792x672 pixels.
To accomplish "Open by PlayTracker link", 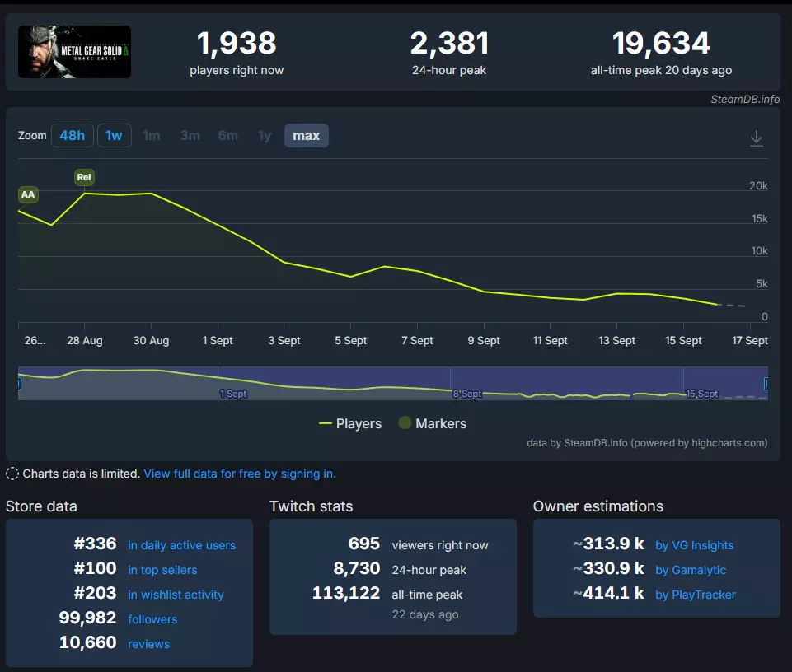I will tap(696, 595).
